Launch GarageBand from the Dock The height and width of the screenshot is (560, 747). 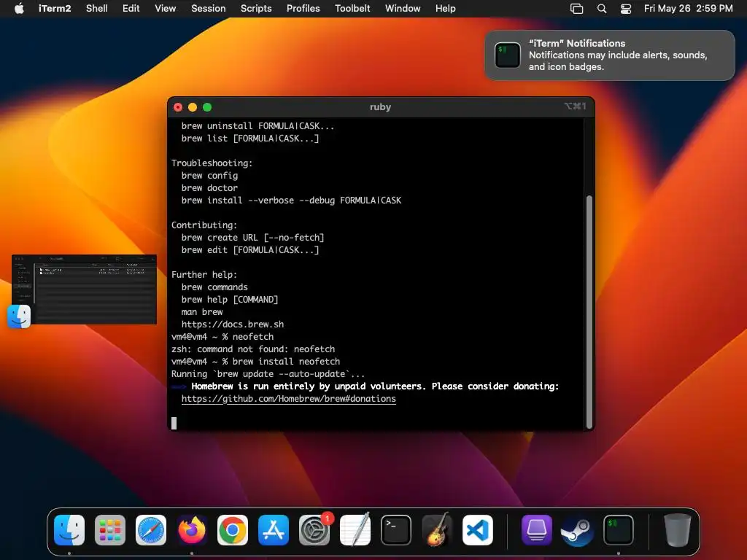click(437, 530)
